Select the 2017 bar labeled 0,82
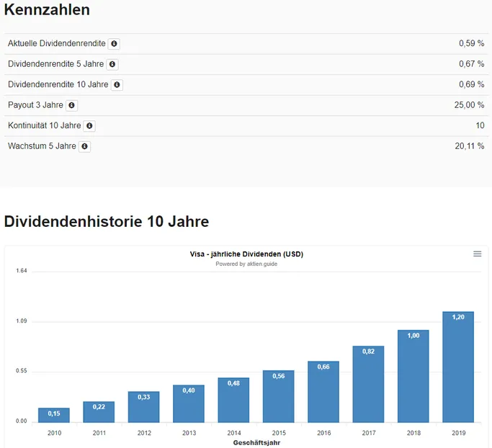The height and width of the screenshot is (448, 492). point(368,385)
